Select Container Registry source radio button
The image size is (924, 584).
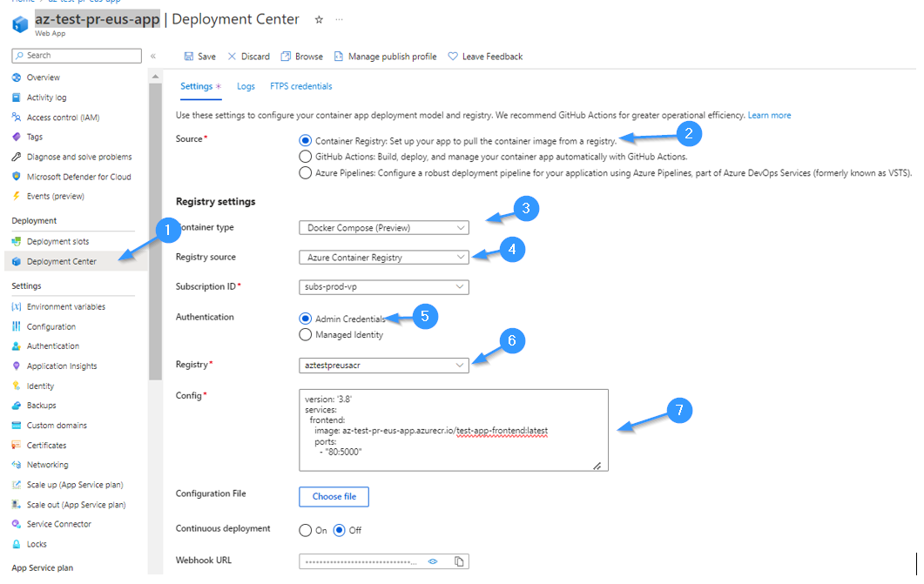305,141
